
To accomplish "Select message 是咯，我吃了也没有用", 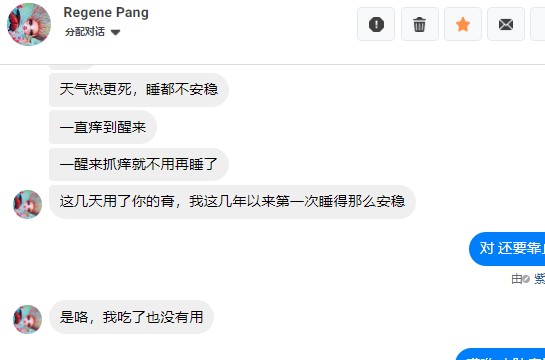I will (x=131, y=317).
